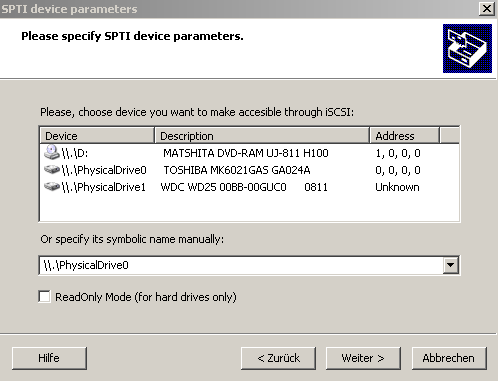Cancel with the Abbrechen button
The height and width of the screenshot is (381, 498).
click(x=449, y=358)
